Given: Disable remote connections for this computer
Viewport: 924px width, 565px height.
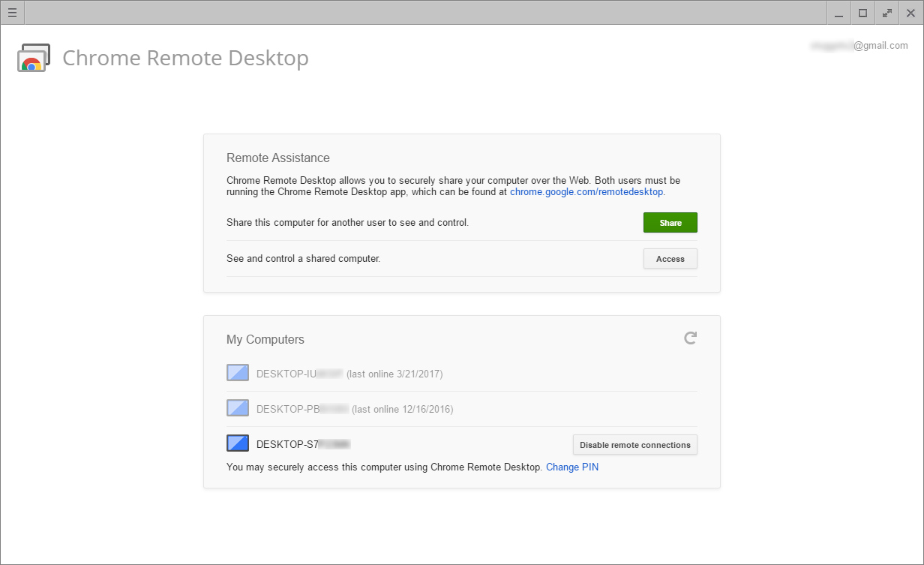Looking at the screenshot, I should 634,445.
